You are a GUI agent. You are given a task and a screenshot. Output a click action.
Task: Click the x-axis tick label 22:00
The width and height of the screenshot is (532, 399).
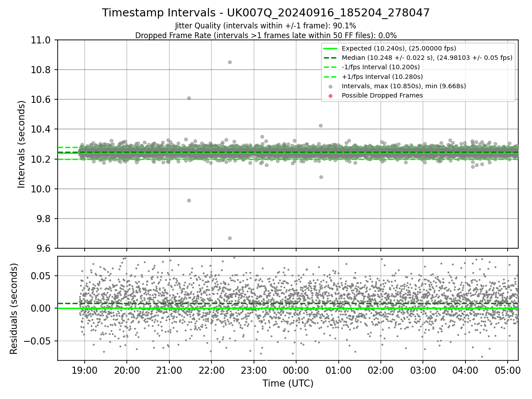[211, 370]
